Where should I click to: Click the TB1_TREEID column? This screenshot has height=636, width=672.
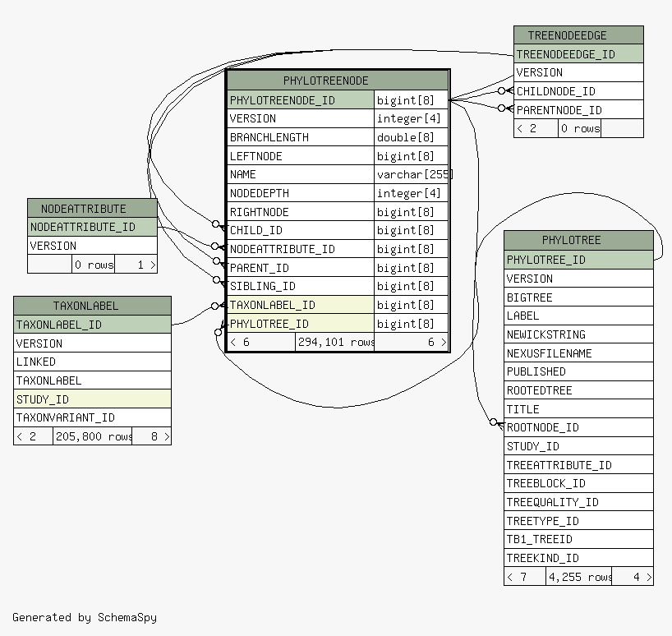coord(578,539)
